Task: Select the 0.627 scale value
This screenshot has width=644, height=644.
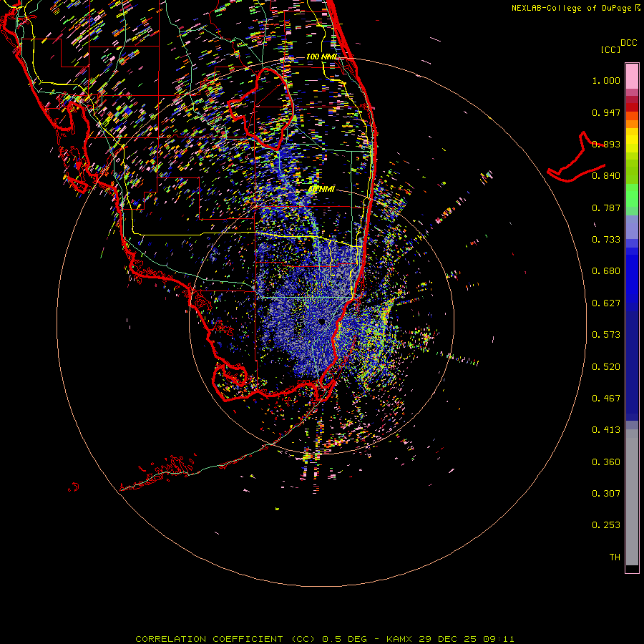Action: 606,303
